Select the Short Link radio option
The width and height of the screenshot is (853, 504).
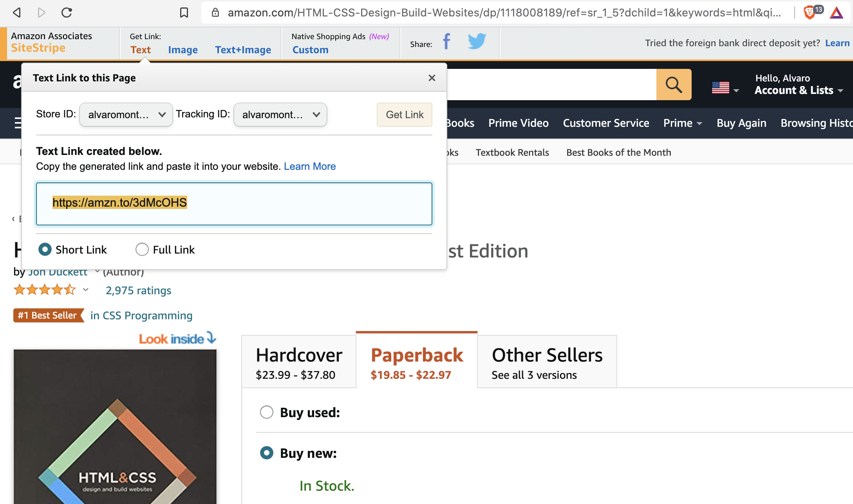click(x=45, y=250)
